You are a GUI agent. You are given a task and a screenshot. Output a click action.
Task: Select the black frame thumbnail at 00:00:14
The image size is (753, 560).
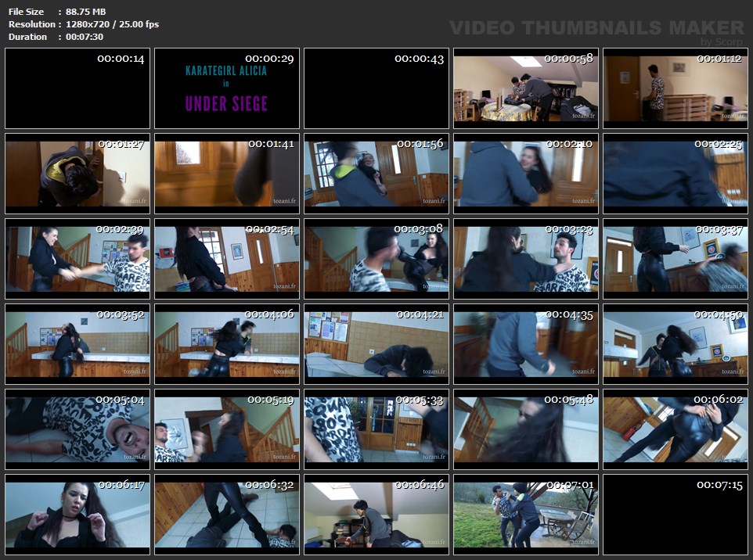point(77,88)
